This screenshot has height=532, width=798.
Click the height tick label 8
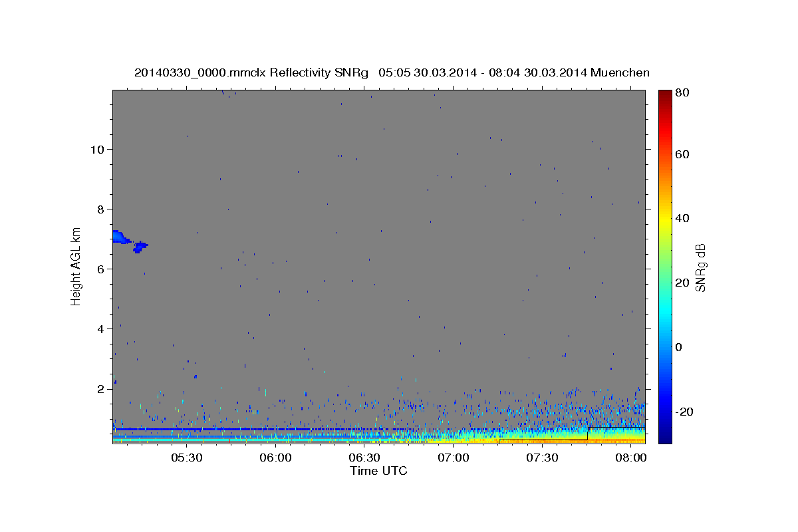(100, 209)
